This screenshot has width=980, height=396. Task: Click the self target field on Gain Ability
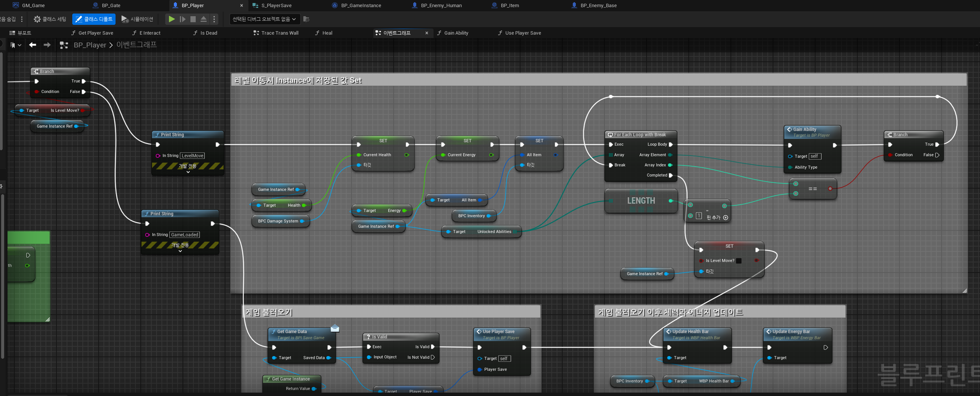pyautogui.click(x=814, y=156)
